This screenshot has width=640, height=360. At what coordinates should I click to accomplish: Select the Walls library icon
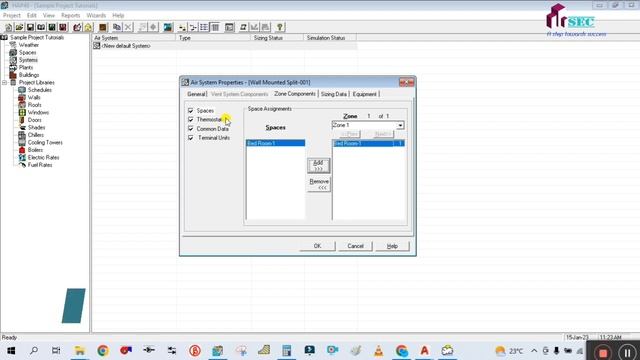[x=22, y=98]
